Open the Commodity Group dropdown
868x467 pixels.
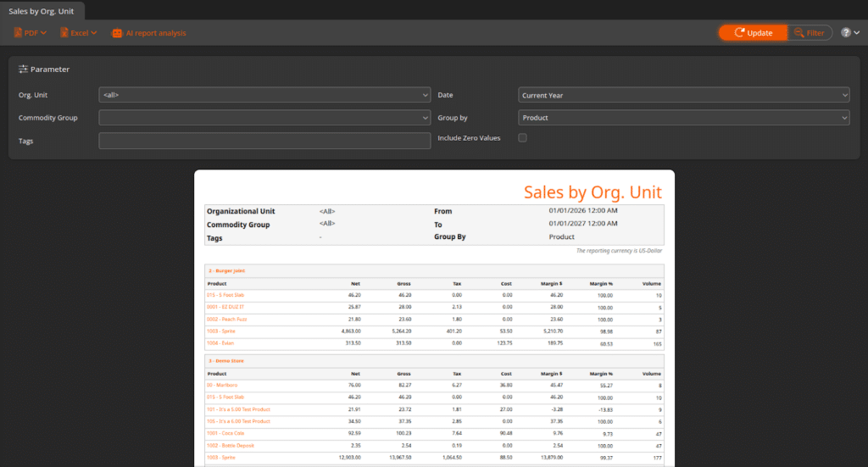pos(264,118)
